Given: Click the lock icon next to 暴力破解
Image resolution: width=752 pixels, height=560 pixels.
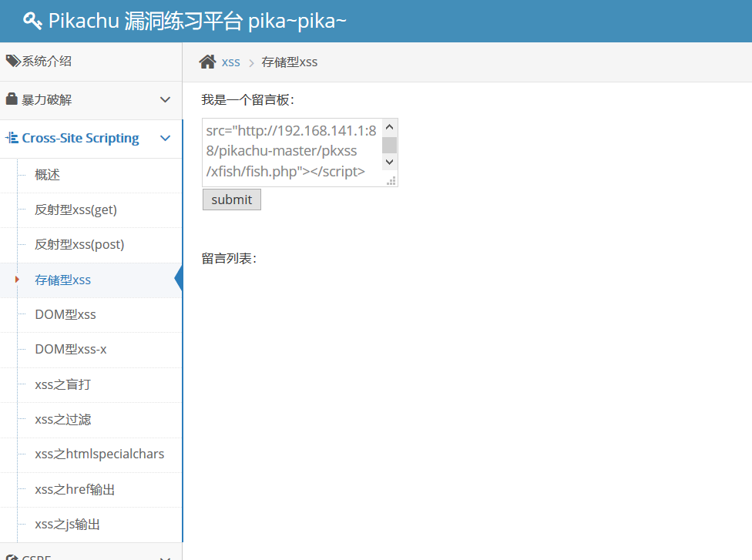Looking at the screenshot, I should click(12, 99).
